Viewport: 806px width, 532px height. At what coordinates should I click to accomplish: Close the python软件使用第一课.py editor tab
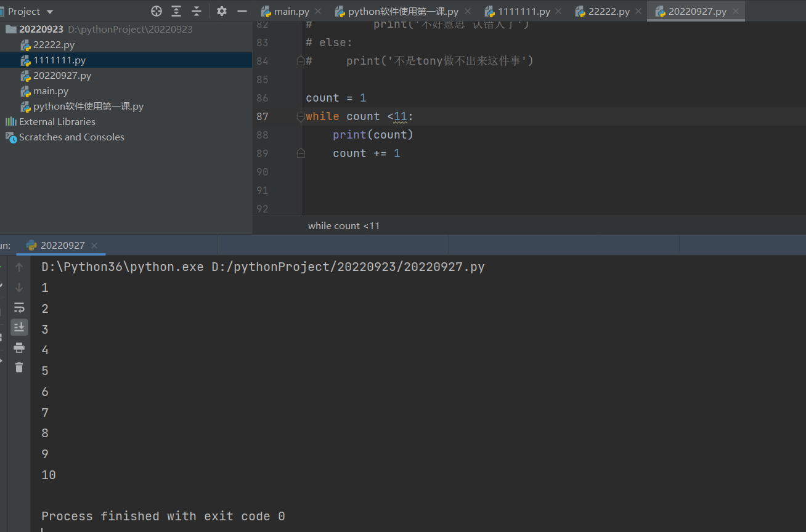pos(467,12)
